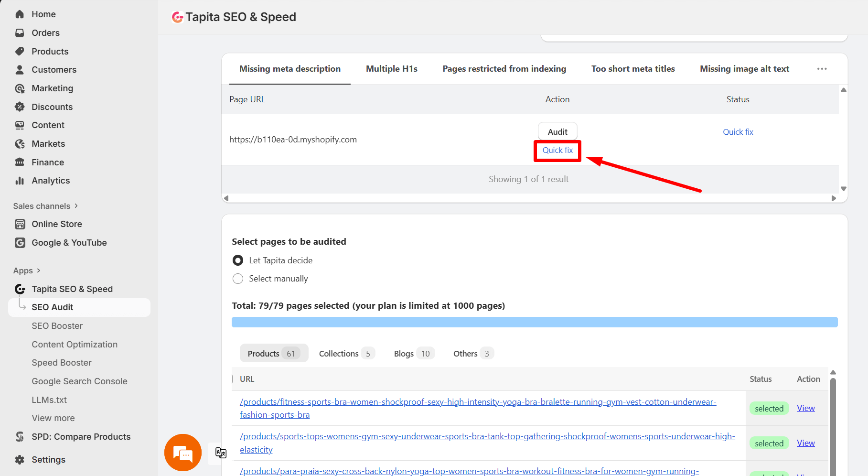
Task: Select the Others 3 pages tab
Action: coord(473,354)
